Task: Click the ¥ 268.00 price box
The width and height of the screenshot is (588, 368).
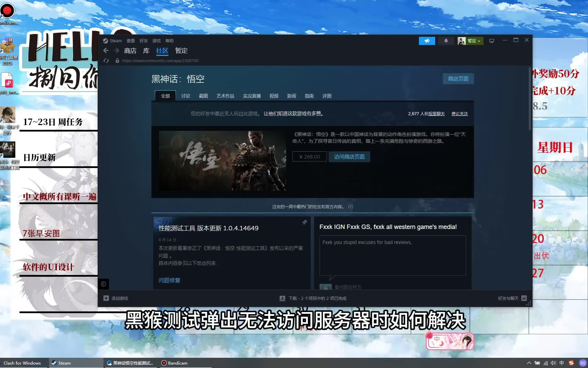Action: (310, 157)
